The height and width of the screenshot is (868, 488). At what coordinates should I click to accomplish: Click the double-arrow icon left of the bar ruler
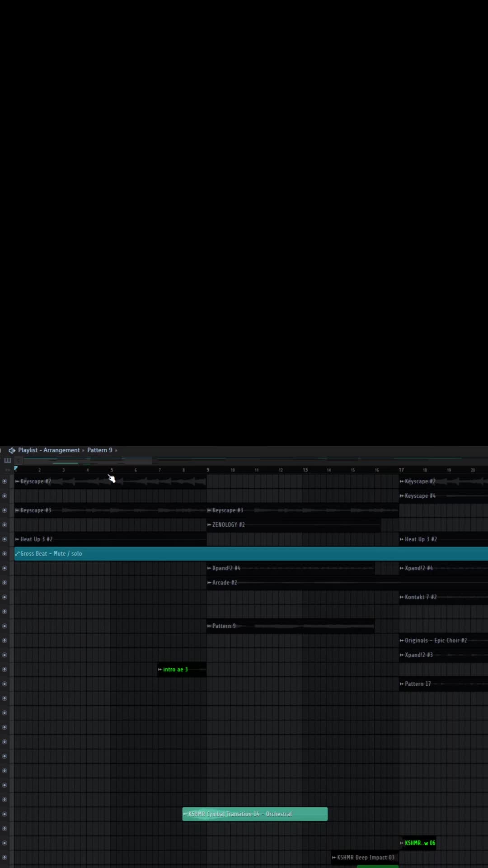click(7, 470)
